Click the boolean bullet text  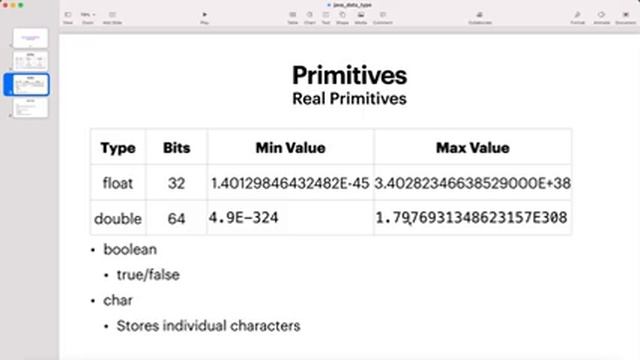click(130, 249)
